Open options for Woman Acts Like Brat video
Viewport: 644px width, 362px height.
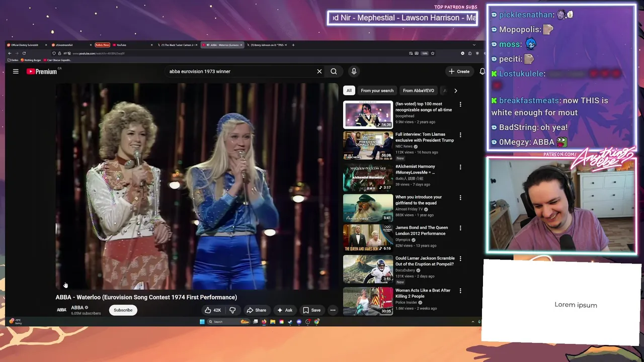pyautogui.click(x=460, y=291)
